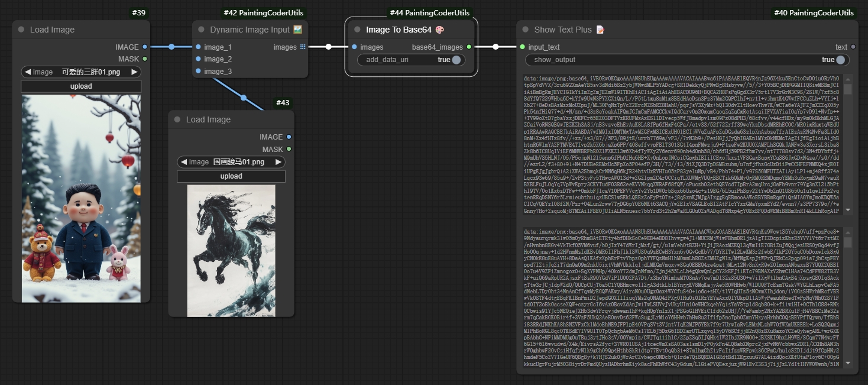Click images grid output port of Dynamic Image Input

point(303,47)
